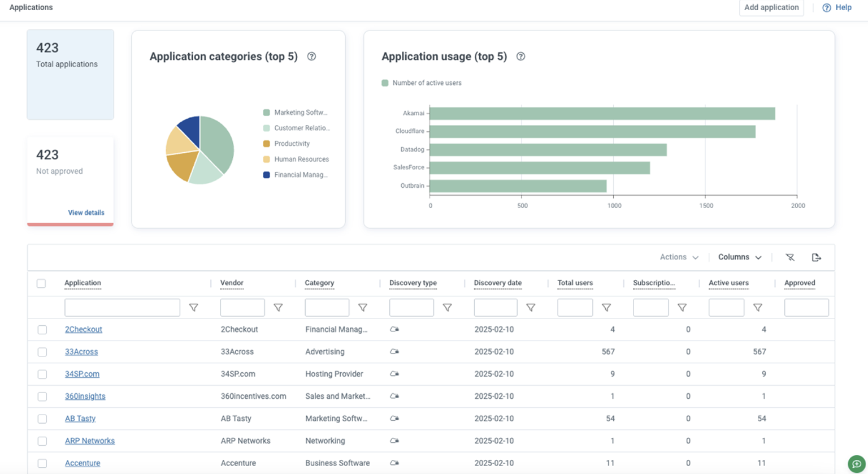Click Productivity legend color swatch
This screenshot has height=474, width=868.
[266, 144]
